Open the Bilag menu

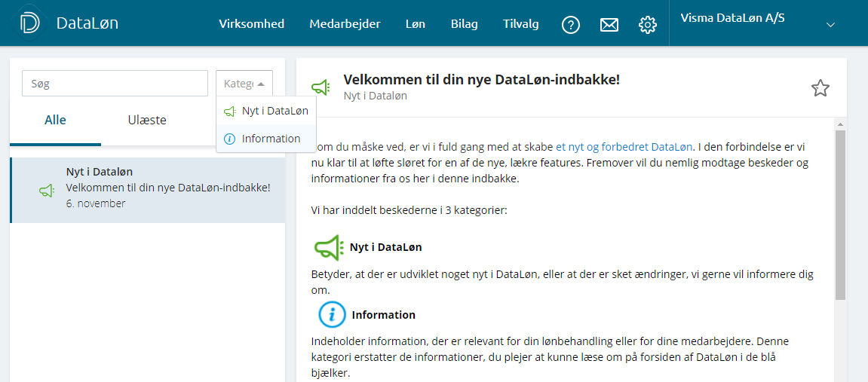(x=465, y=24)
